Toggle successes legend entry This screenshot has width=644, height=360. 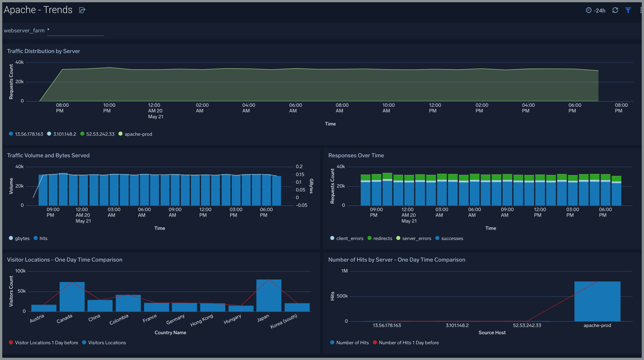[x=452, y=238]
